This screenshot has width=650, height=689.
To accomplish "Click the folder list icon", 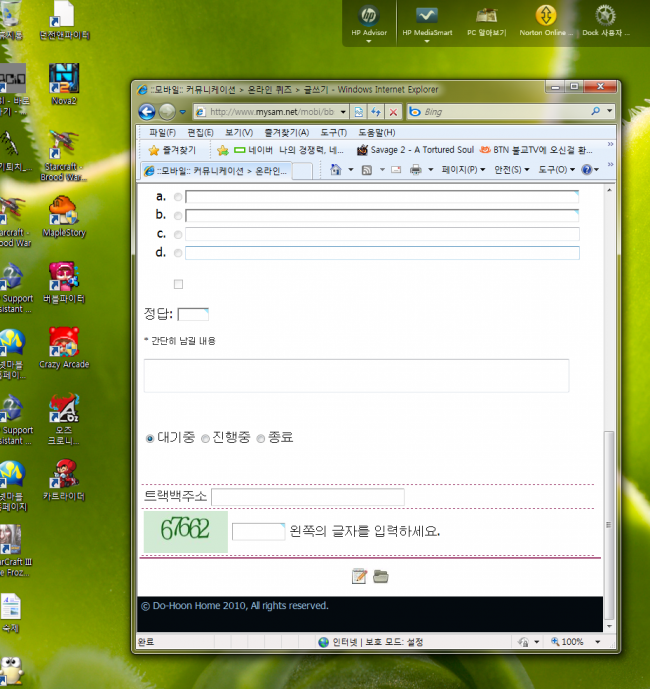I will pyautogui.click(x=380, y=576).
